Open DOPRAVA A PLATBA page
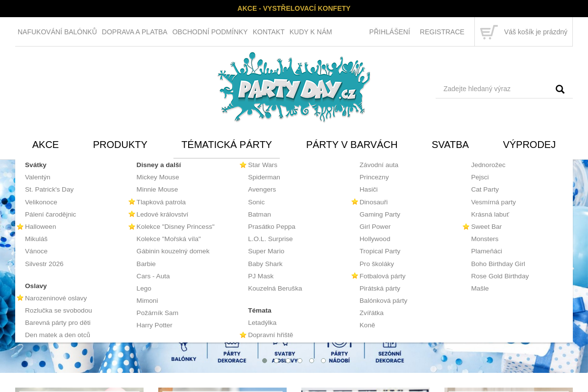588x392 pixels. tap(135, 32)
